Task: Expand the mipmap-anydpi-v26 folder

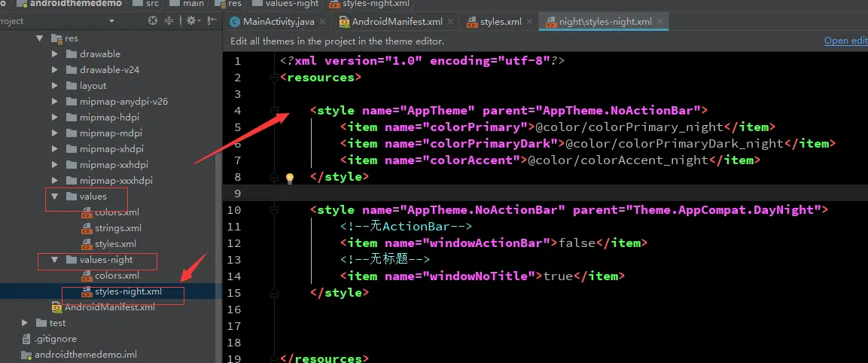Action: (55, 102)
